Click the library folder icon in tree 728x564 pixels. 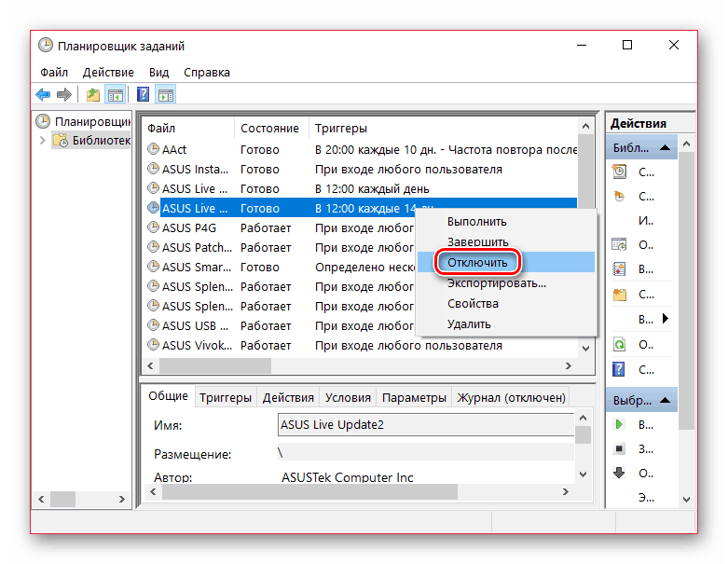(61, 140)
